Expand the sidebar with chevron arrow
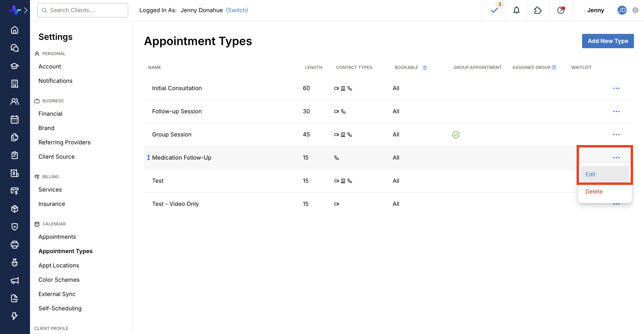Image resolution: width=644 pixels, height=334 pixels. (x=25, y=10)
